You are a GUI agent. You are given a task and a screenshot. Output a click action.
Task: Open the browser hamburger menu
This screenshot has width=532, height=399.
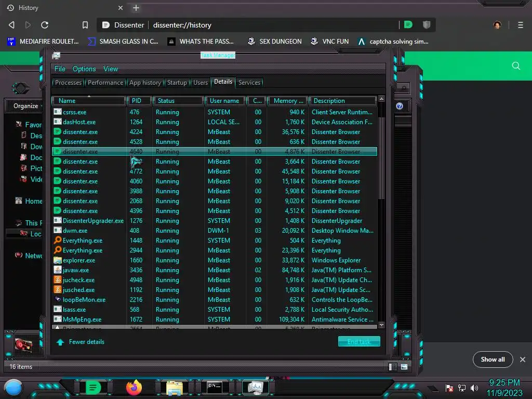(520, 25)
